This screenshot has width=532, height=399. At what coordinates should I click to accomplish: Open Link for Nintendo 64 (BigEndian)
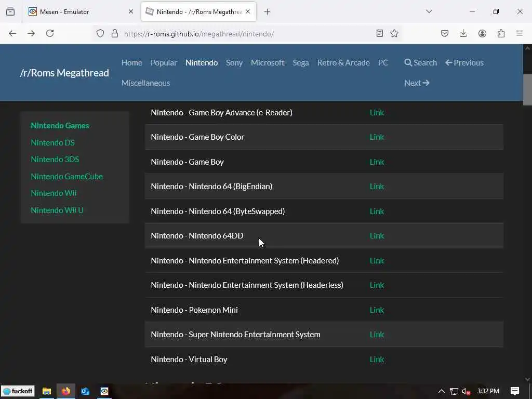tap(377, 187)
